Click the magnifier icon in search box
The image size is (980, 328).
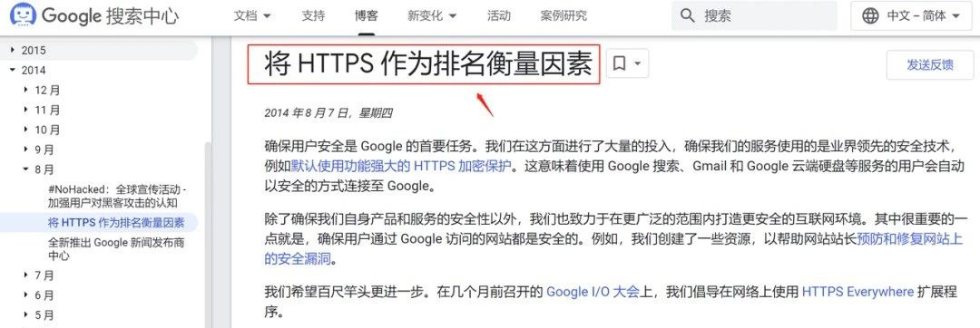pyautogui.click(x=688, y=16)
